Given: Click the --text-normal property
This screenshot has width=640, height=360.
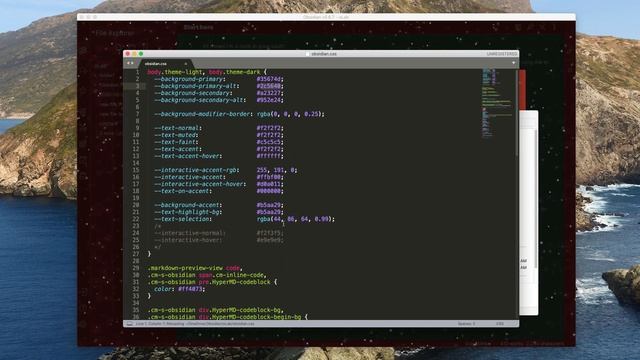Looking at the screenshot, I should pos(176,128).
